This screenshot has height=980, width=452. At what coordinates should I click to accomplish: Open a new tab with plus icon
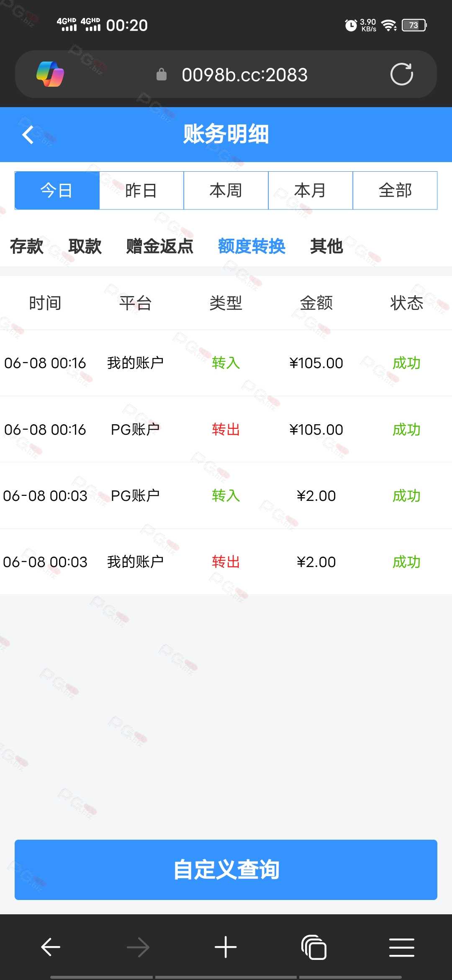[226, 947]
